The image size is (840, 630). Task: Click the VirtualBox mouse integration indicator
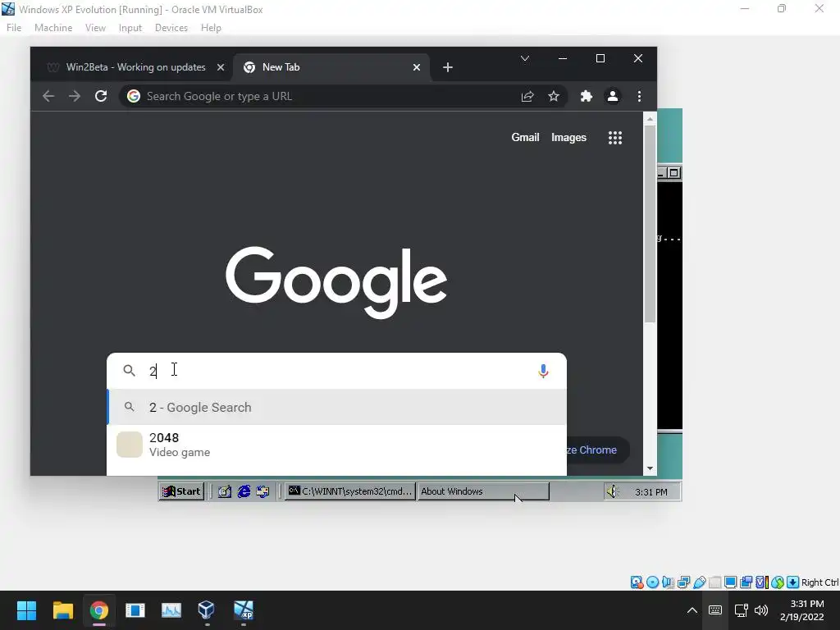[x=778, y=582]
